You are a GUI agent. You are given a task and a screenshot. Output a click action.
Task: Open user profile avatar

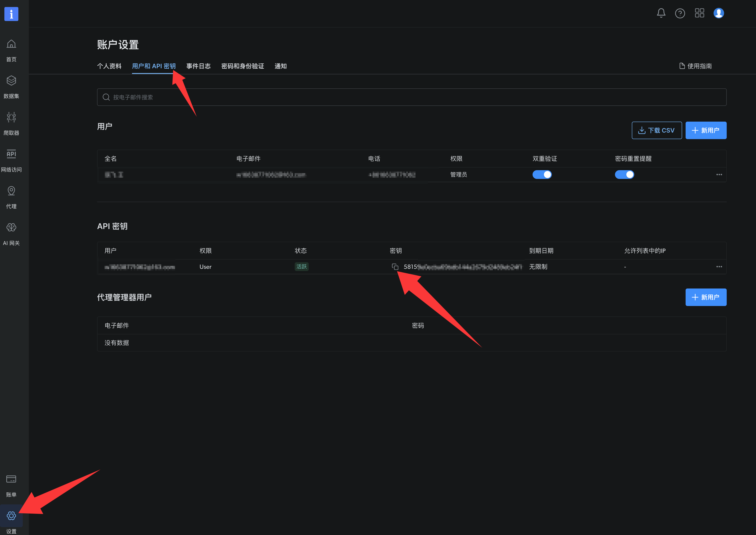point(718,13)
